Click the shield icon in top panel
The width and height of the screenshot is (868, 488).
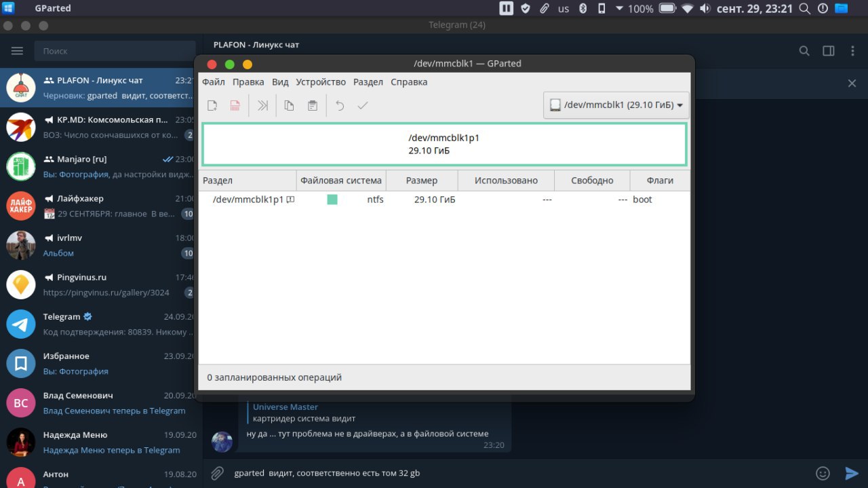click(x=526, y=8)
